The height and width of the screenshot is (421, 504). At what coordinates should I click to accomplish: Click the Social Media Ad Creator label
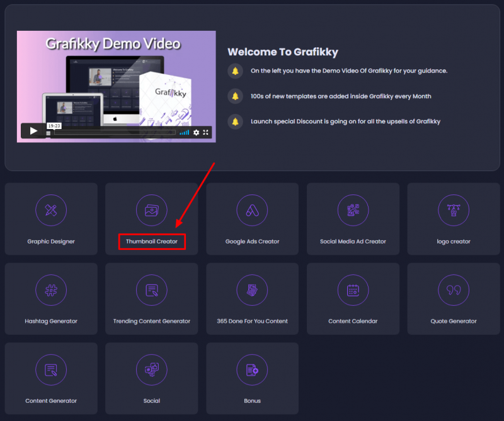click(353, 242)
